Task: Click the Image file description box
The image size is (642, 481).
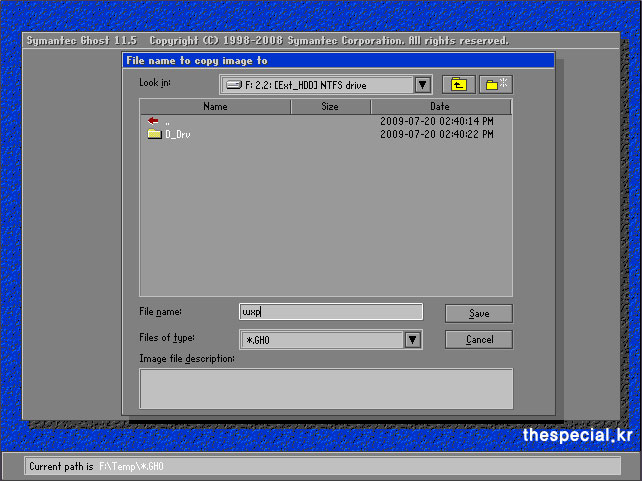Action: tap(326, 389)
